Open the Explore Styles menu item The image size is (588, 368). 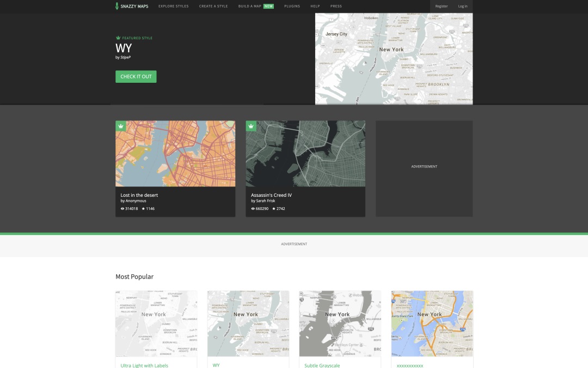[x=173, y=6]
